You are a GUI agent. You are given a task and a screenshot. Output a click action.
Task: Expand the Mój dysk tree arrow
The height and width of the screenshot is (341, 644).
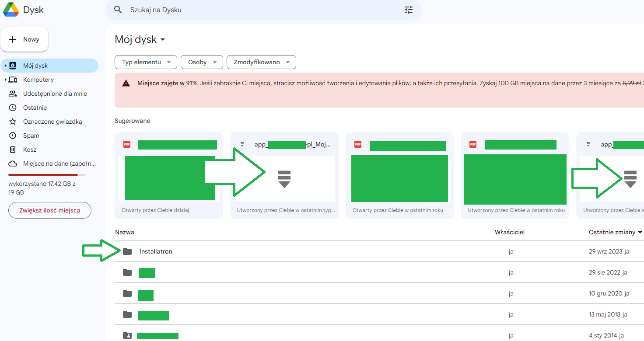click(5, 66)
